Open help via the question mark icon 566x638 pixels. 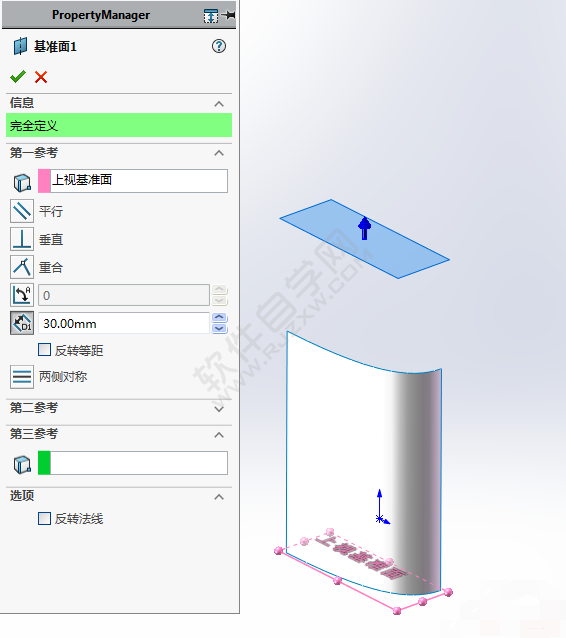pyautogui.click(x=219, y=46)
